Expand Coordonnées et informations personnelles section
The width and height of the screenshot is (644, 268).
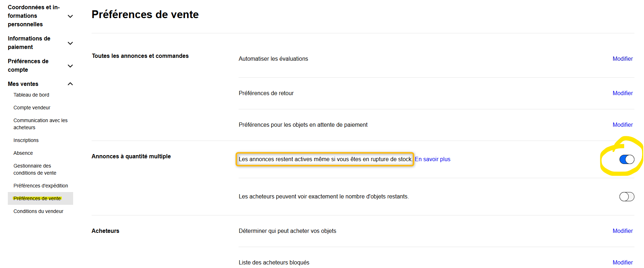point(70,16)
